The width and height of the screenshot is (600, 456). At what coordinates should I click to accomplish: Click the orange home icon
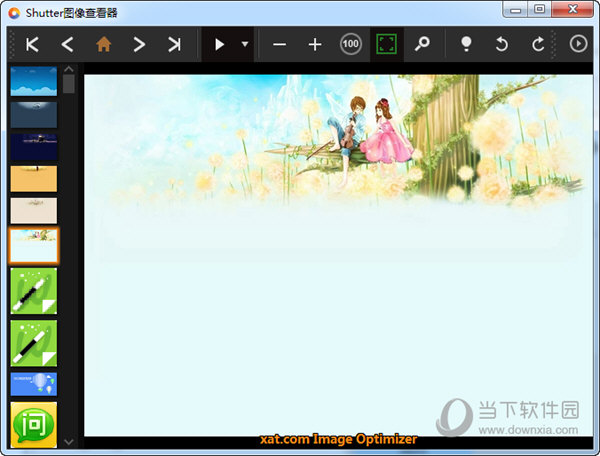[103, 44]
